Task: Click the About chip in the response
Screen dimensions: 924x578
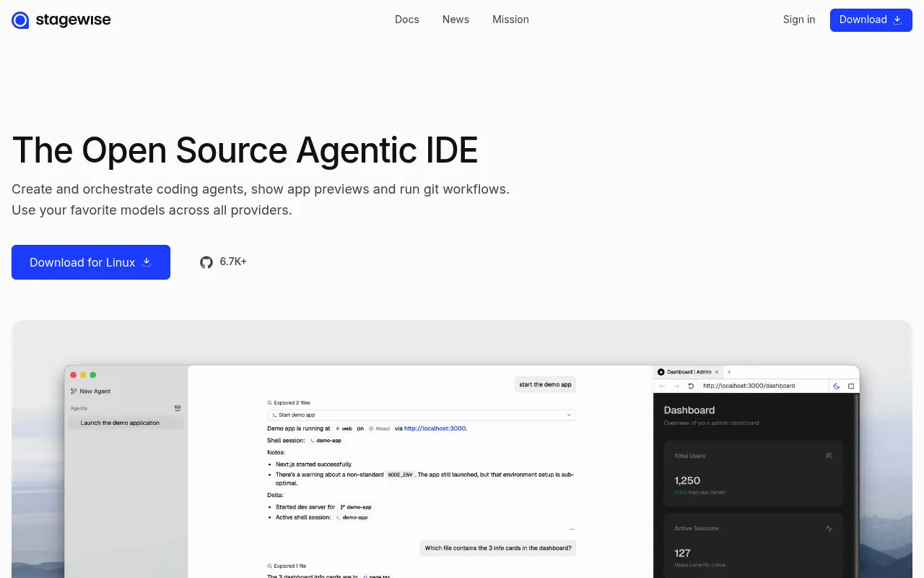Action: pyautogui.click(x=379, y=428)
